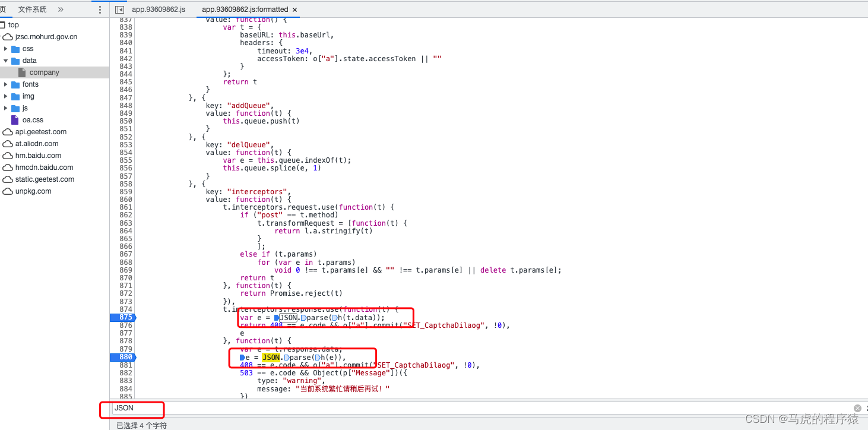This screenshot has width=868, height=430.
Task: Click the highlighted JSON on line 880
Action: [271, 357]
